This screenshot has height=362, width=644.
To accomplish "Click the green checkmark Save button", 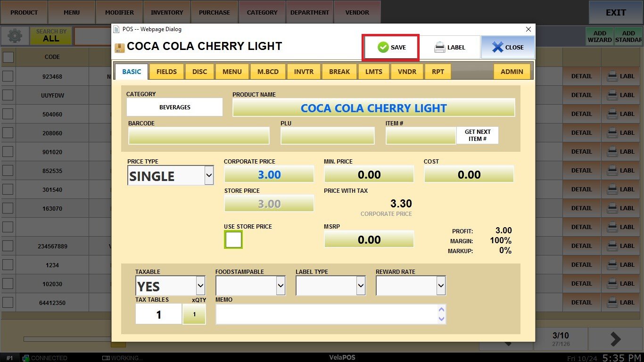I will (391, 47).
